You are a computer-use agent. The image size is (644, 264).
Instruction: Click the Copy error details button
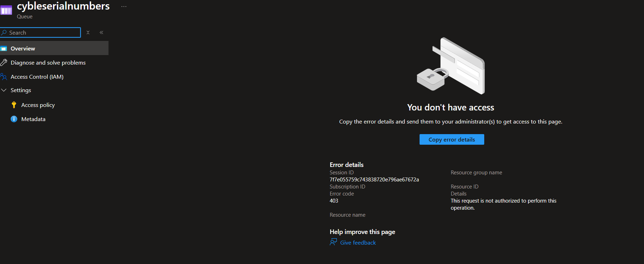(x=452, y=139)
